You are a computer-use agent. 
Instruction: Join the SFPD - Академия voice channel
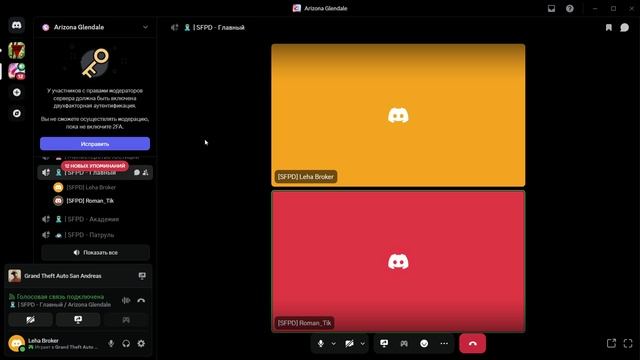coord(95,219)
